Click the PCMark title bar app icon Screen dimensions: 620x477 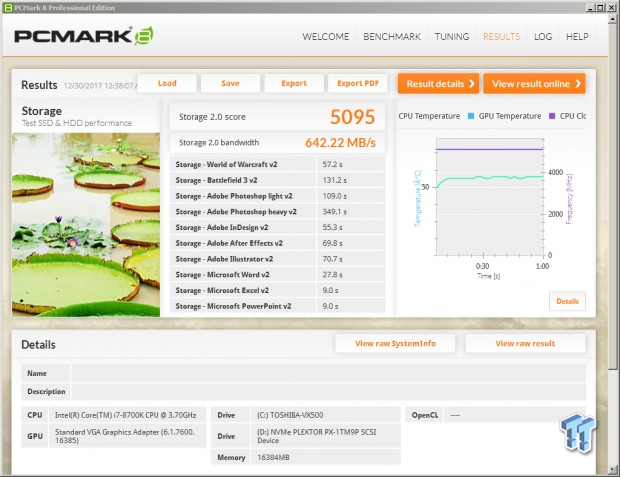(x=8, y=8)
